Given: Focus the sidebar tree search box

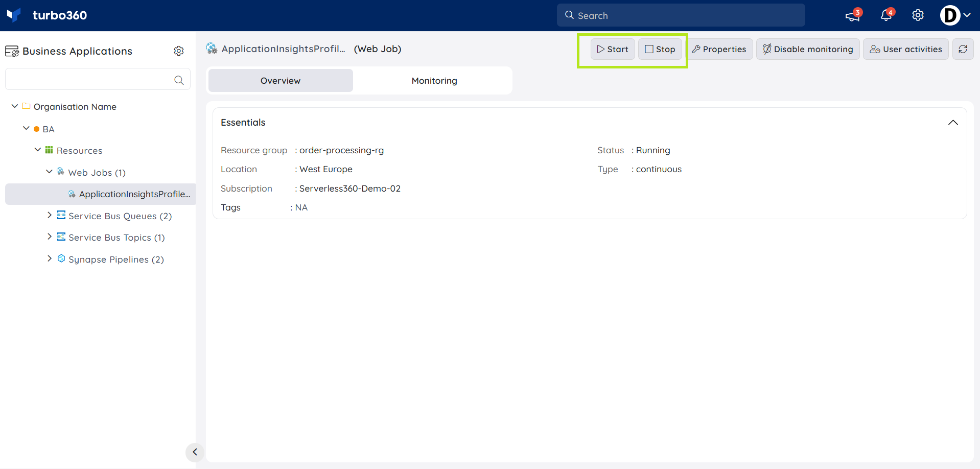Looking at the screenshot, I should click(98, 79).
